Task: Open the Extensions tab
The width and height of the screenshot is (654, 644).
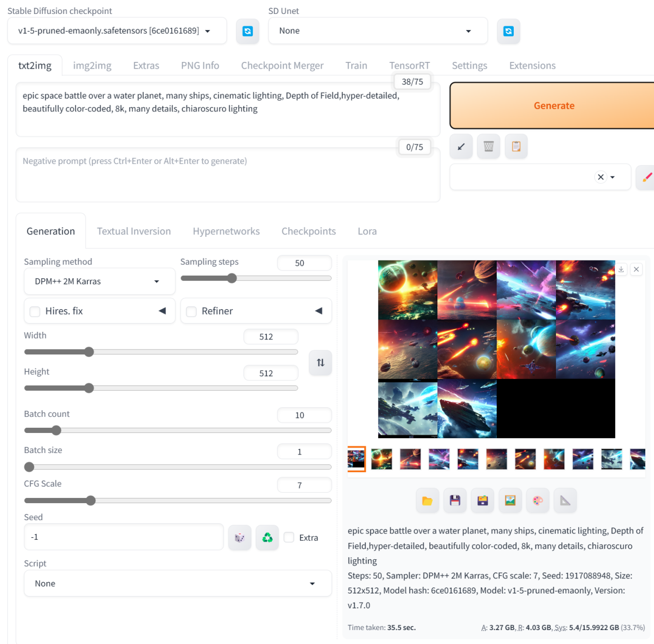Action: point(532,66)
